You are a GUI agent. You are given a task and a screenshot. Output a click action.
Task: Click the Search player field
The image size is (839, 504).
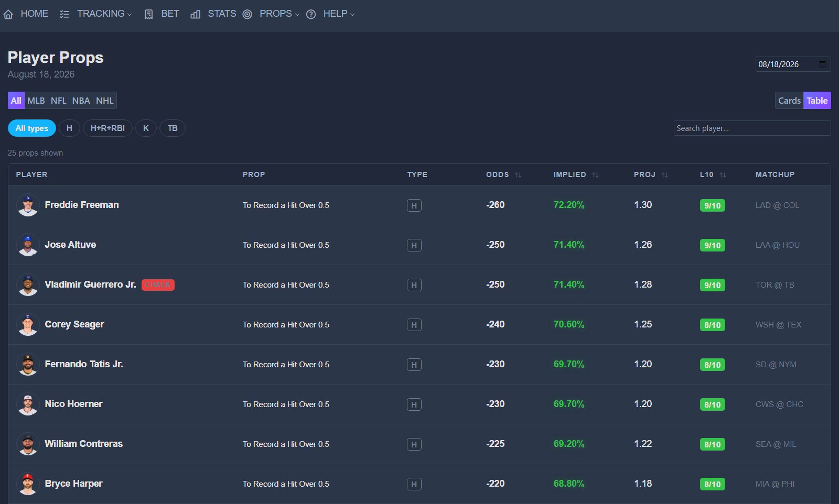[x=752, y=128]
